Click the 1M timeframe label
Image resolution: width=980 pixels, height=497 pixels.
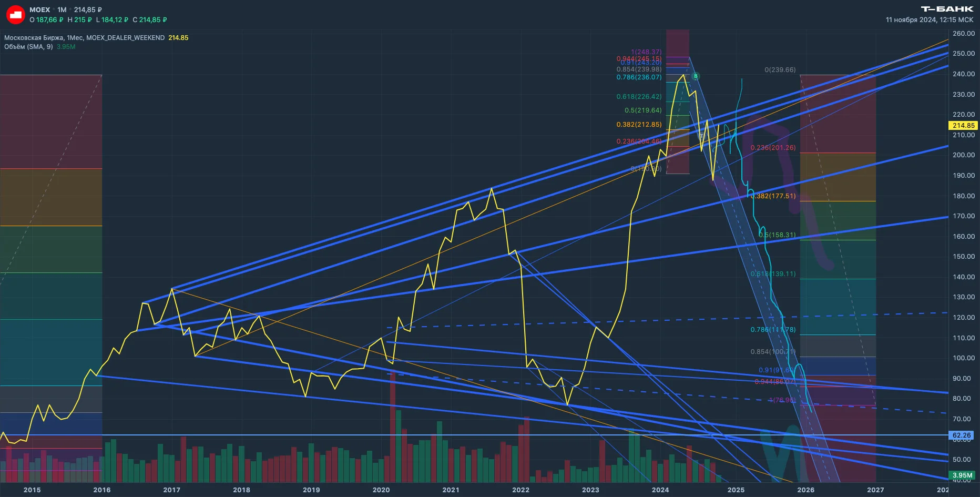62,9
